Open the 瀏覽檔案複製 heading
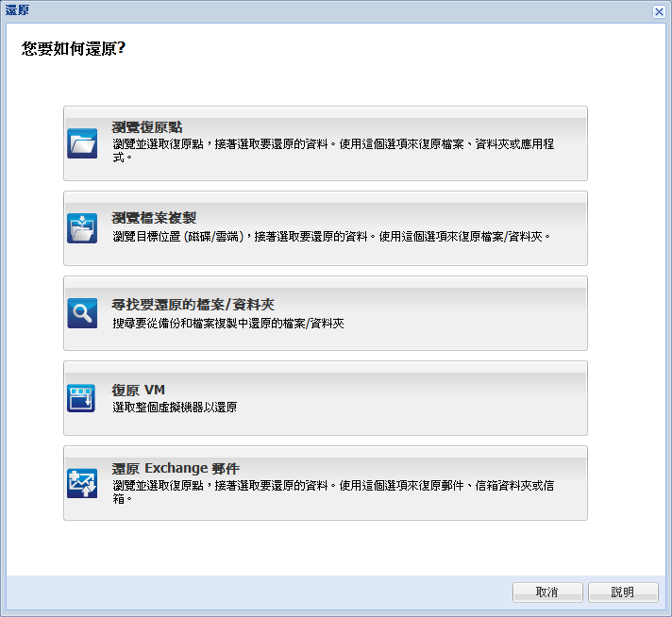This screenshot has height=617, width=672. pyautogui.click(x=154, y=218)
